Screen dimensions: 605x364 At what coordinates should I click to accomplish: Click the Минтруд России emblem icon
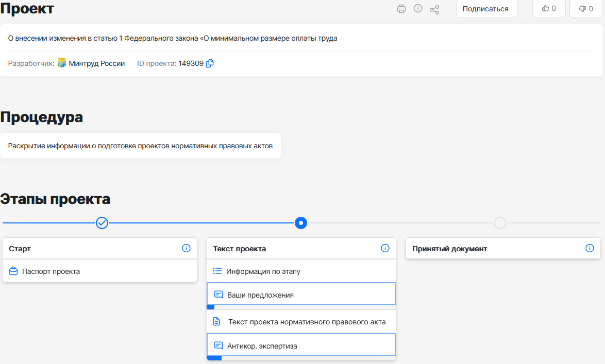pyautogui.click(x=62, y=63)
